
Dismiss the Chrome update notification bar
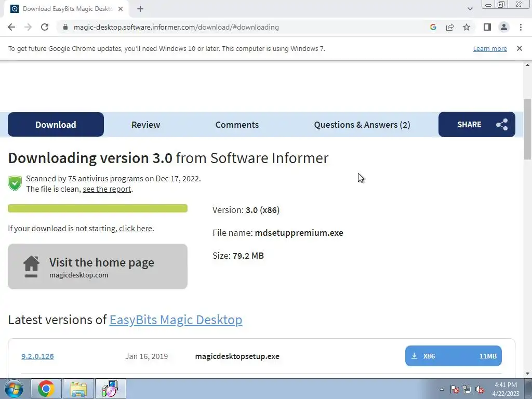(x=519, y=48)
